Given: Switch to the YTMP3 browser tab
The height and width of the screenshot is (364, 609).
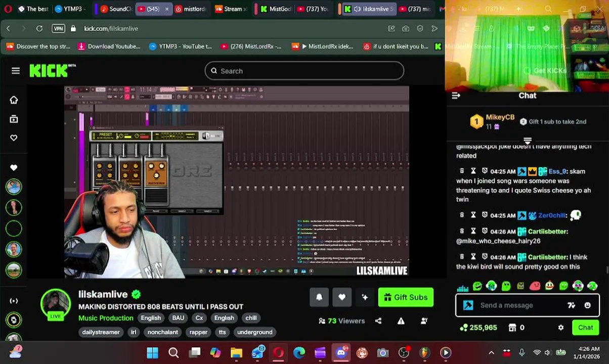Looking at the screenshot, I should point(71,9).
